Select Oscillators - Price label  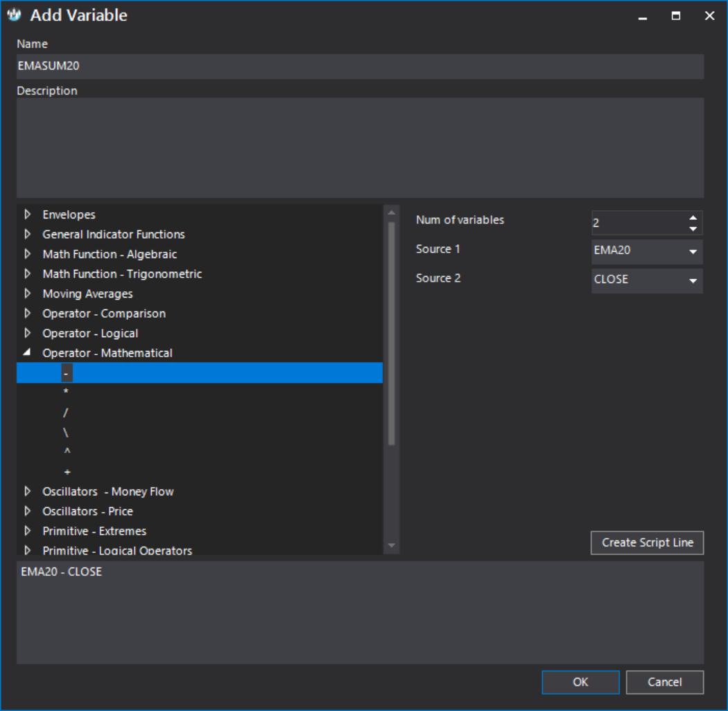click(x=88, y=511)
